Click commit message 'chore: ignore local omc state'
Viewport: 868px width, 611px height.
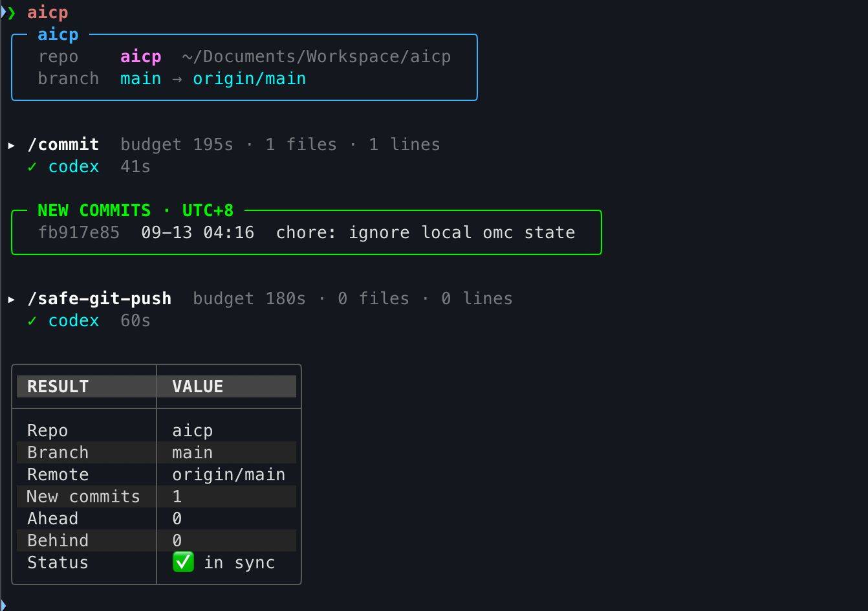[x=425, y=232]
